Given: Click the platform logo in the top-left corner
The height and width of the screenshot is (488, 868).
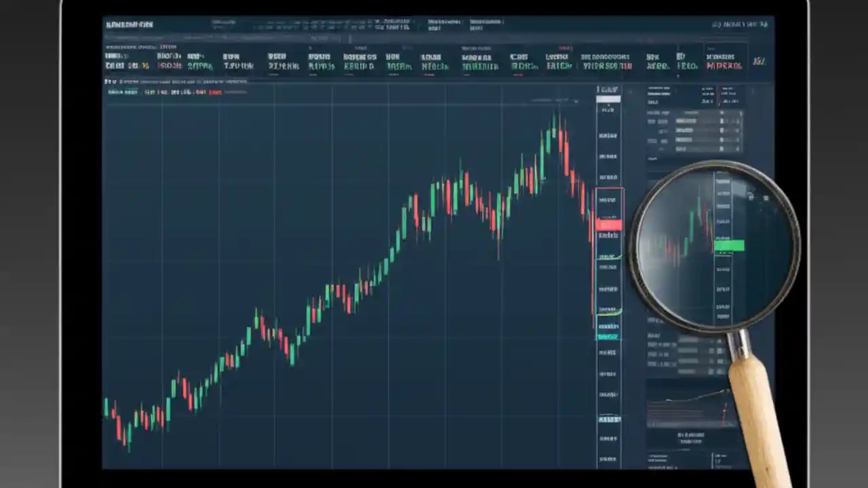Looking at the screenshot, I should (130, 24).
